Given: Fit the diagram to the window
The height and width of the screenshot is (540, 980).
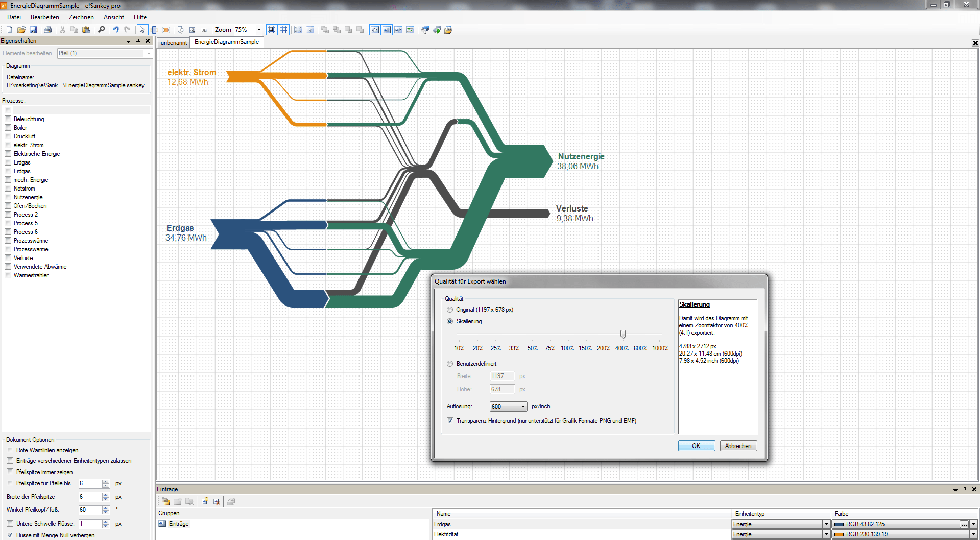Looking at the screenshot, I should (298, 30).
